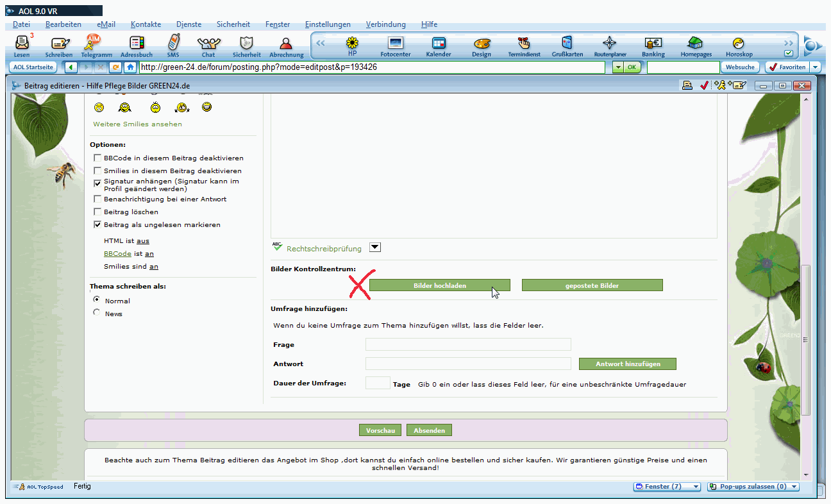Launch the Chat icon
The height and width of the screenshot is (504, 831).
pos(208,44)
